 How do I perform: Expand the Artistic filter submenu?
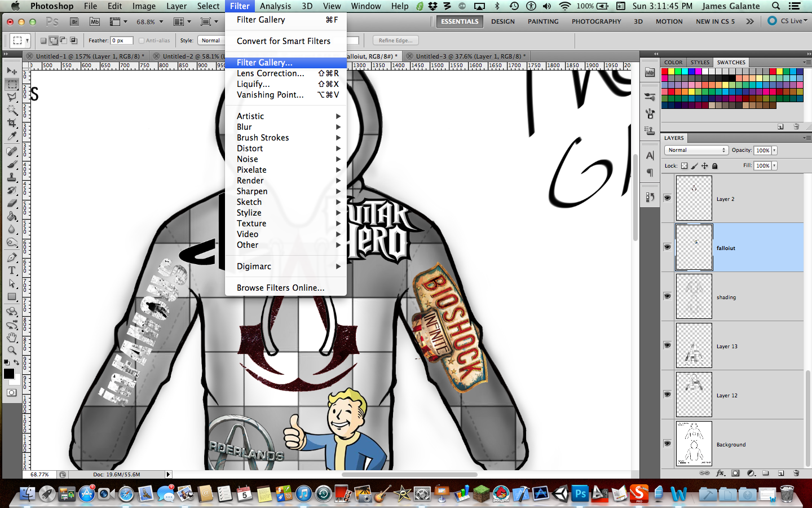coord(285,116)
